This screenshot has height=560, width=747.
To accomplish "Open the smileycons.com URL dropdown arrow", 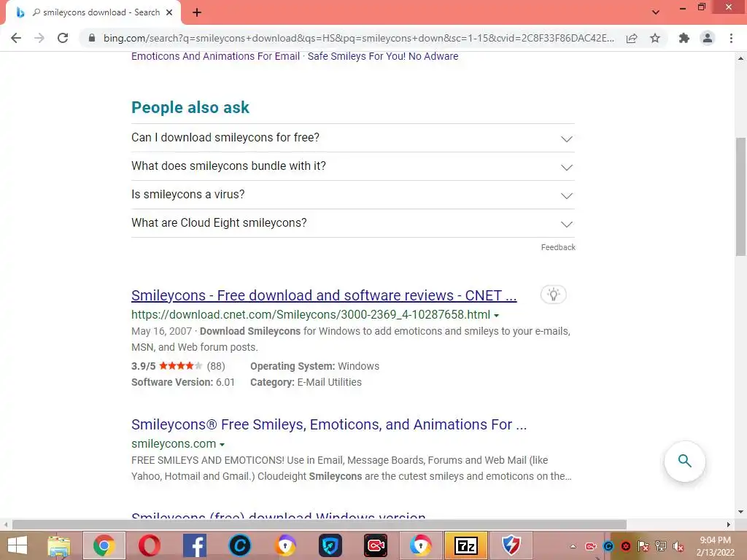I will [222, 444].
